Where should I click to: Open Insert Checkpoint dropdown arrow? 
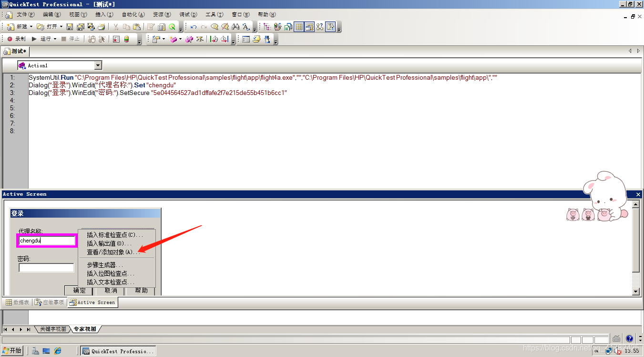point(164,39)
